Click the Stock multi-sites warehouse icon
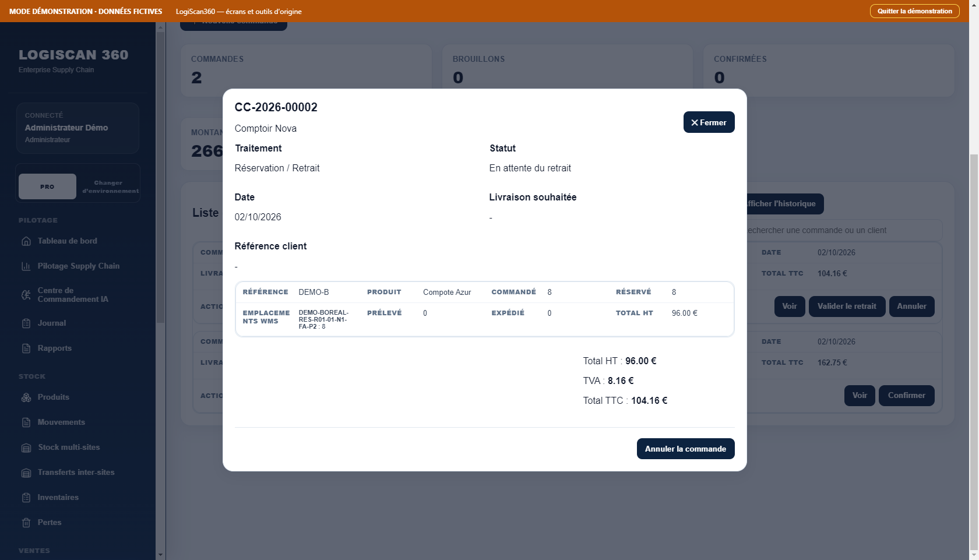 tap(26, 448)
